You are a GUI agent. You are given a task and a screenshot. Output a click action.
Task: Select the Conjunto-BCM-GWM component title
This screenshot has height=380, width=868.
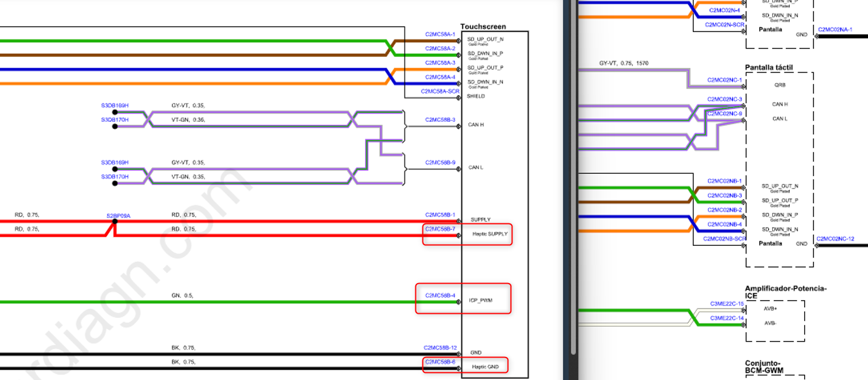[763, 367]
